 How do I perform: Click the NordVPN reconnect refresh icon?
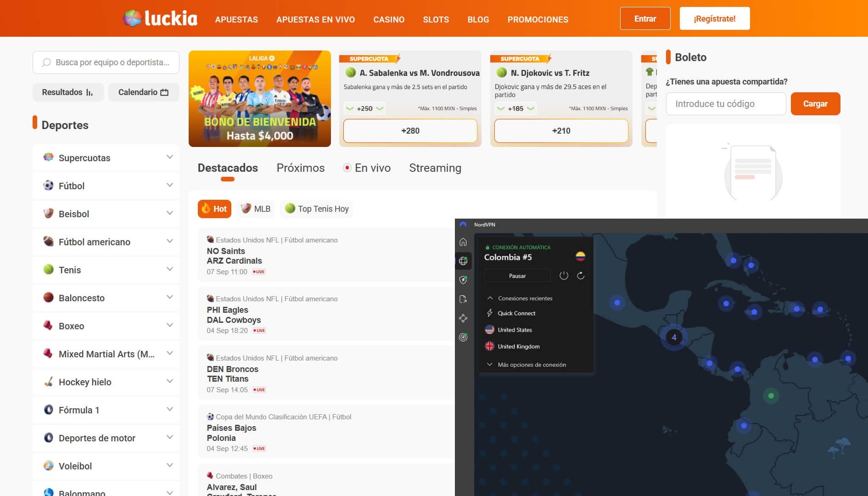(581, 276)
